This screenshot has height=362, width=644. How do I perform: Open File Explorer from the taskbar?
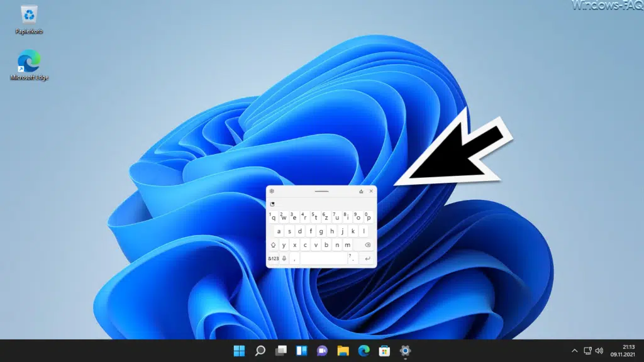[343, 352]
